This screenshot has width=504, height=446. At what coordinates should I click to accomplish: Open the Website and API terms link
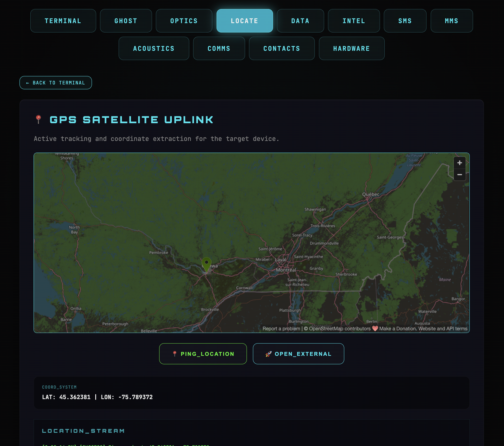(443, 329)
